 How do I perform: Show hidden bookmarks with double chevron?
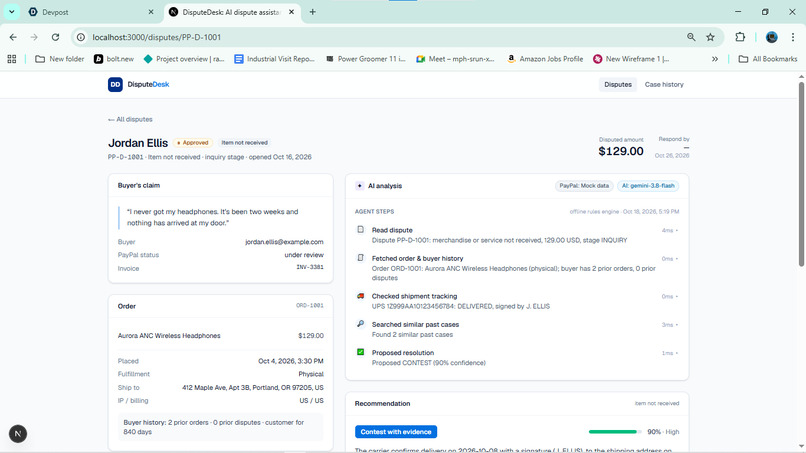point(715,59)
